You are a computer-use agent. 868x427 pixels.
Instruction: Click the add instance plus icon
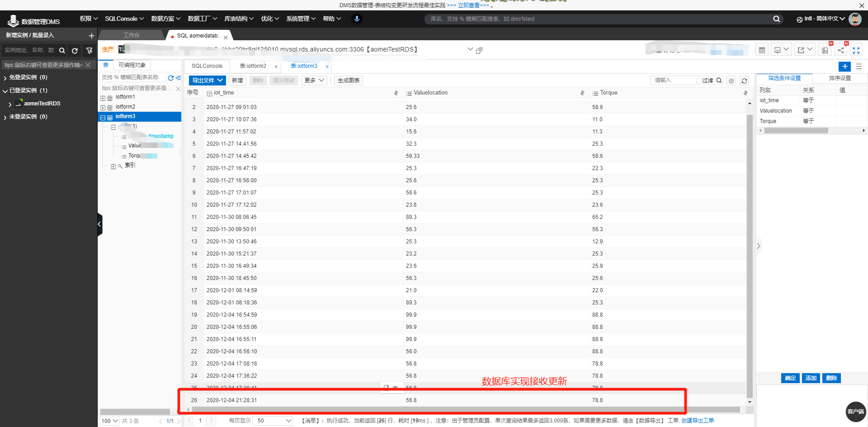[x=91, y=36]
